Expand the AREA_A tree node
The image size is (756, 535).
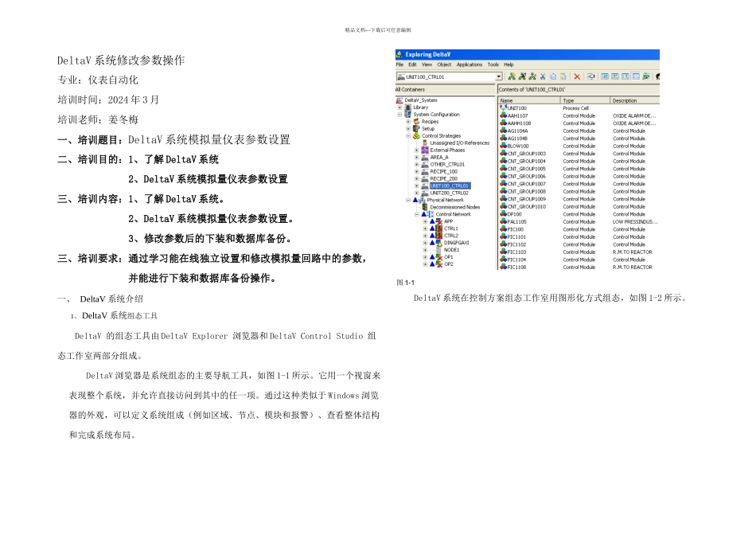pyautogui.click(x=416, y=158)
